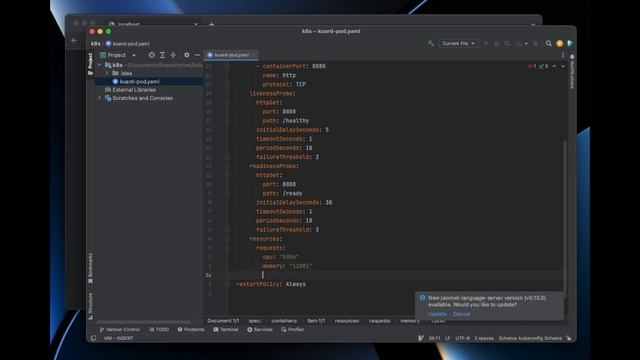
Task: Collapse the k8s project root folder
Action: pyautogui.click(x=100, y=65)
